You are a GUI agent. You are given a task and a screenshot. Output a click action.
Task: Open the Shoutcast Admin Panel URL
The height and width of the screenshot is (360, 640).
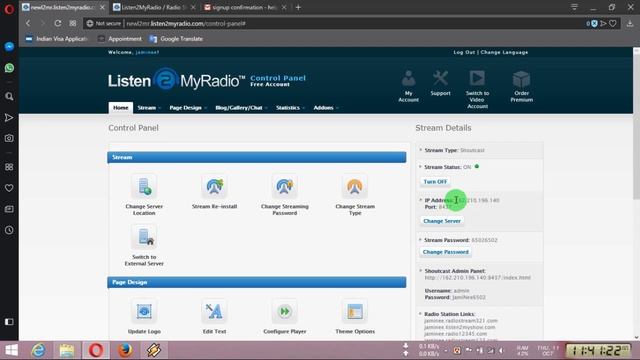tap(478, 278)
